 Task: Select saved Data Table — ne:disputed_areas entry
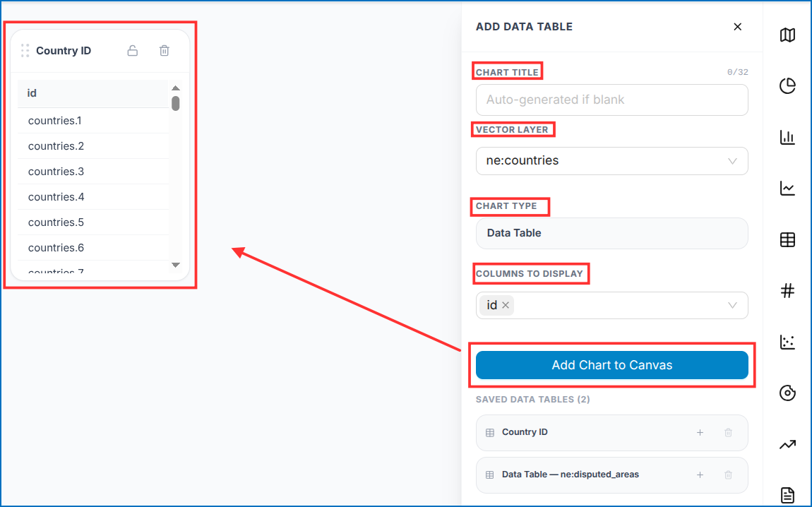[x=611, y=475]
